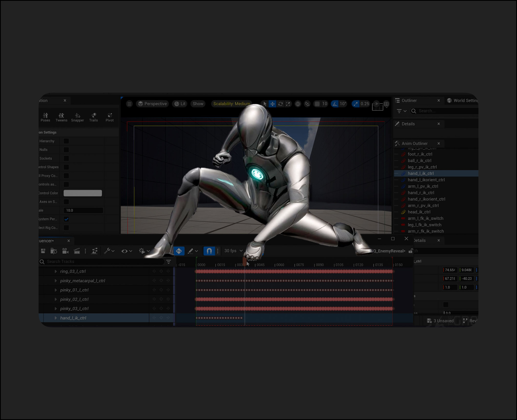The width and height of the screenshot is (517, 420).
Task: Click the Pivot tool icon
Action: click(x=110, y=117)
